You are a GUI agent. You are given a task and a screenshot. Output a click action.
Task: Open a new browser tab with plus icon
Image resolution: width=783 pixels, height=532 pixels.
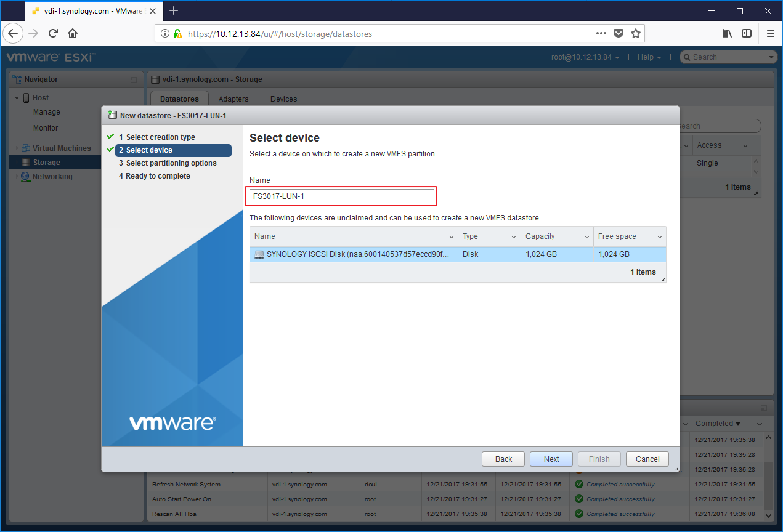click(x=174, y=10)
